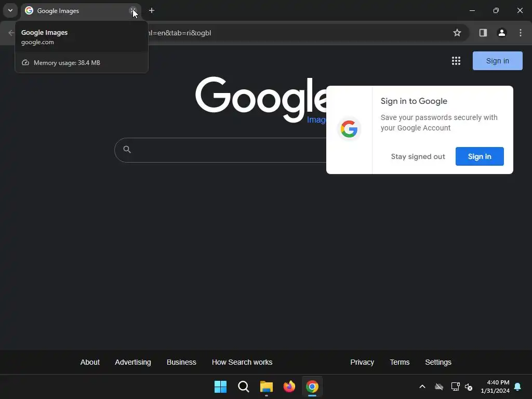Open Chrome side panel icon
Viewport: 532px width, 399px height.
click(x=483, y=33)
